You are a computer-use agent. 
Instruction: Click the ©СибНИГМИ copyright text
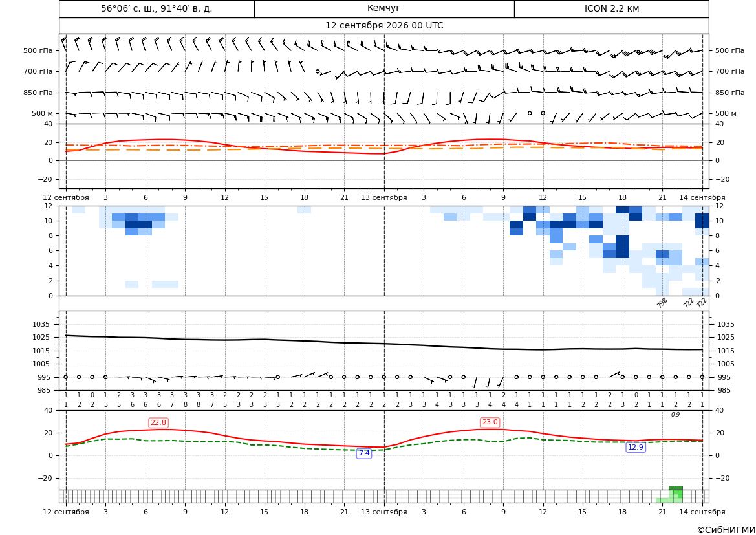726,530
